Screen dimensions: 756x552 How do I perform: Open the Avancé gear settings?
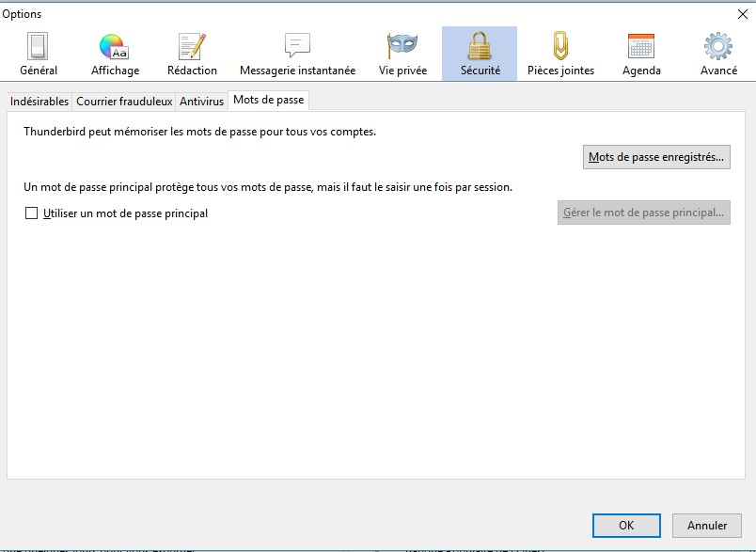click(717, 50)
